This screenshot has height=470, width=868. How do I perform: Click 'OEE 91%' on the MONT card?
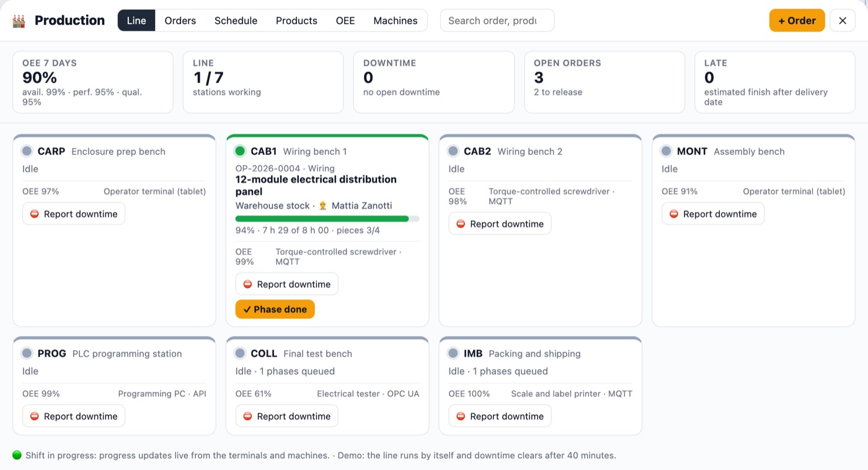click(x=680, y=192)
